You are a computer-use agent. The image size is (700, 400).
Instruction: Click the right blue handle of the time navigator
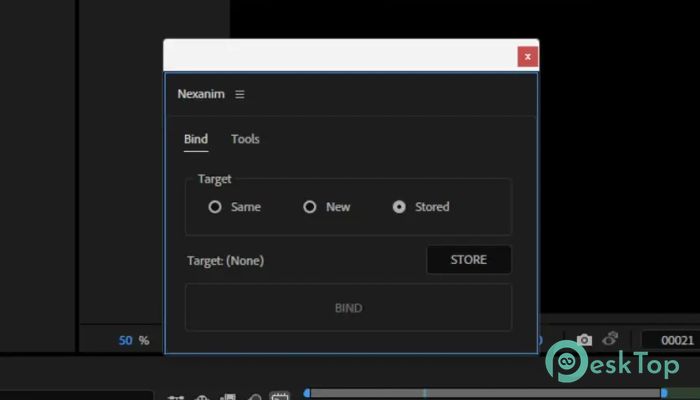tap(664, 393)
